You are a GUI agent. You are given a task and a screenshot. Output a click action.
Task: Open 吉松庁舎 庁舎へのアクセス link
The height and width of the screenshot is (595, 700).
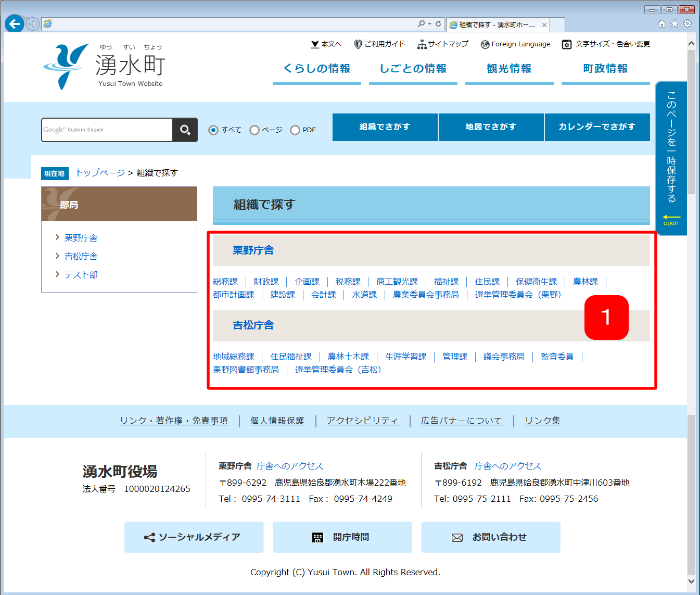508,466
